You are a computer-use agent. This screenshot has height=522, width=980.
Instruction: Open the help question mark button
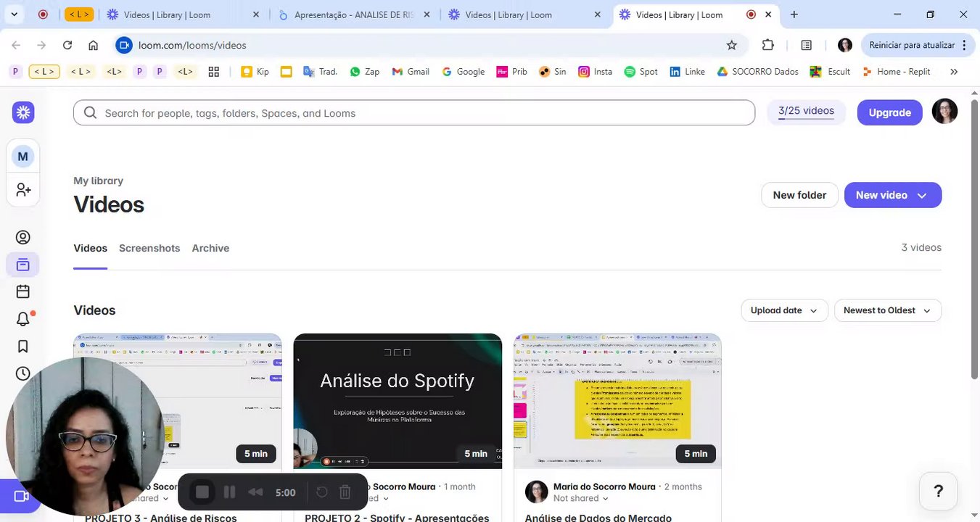[938, 491]
